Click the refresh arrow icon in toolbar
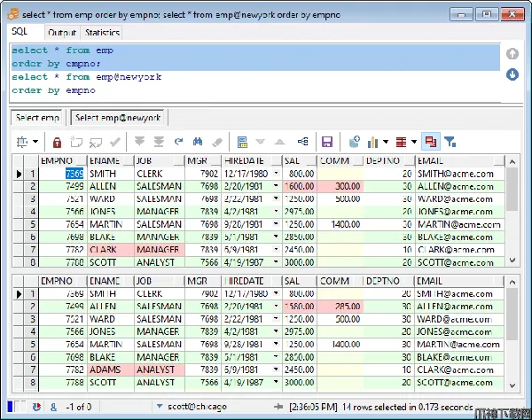Viewport: 532px width, 420px height. tap(178, 142)
